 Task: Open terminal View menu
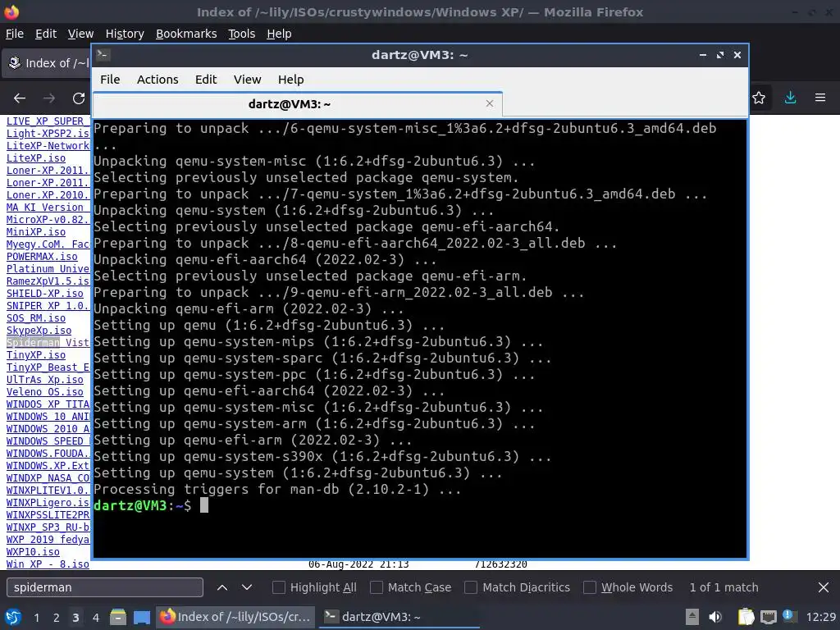tap(248, 80)
